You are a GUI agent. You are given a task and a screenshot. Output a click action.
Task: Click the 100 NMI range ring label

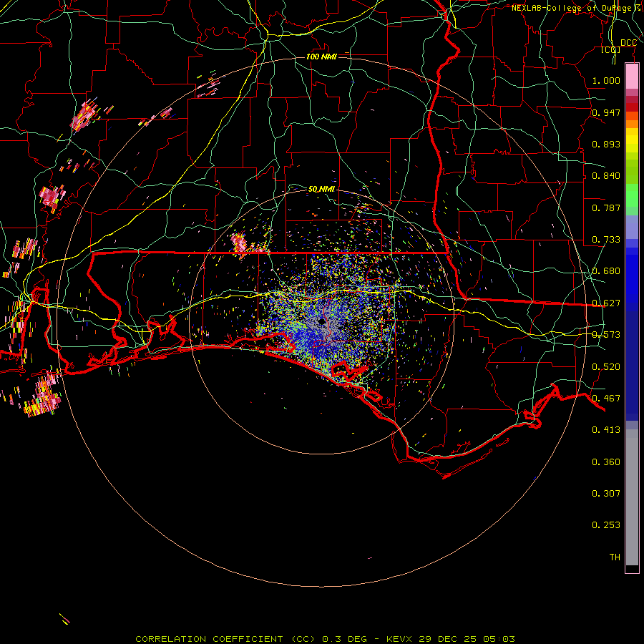pos(321,57)
